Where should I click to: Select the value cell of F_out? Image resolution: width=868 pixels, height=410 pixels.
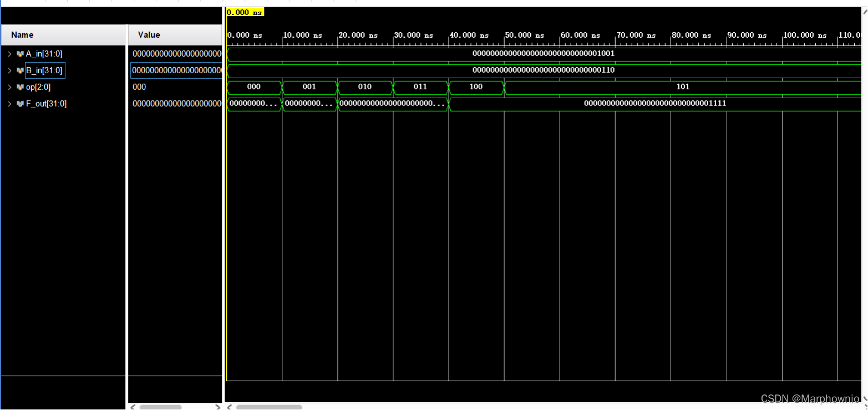[x=176, y=104]
